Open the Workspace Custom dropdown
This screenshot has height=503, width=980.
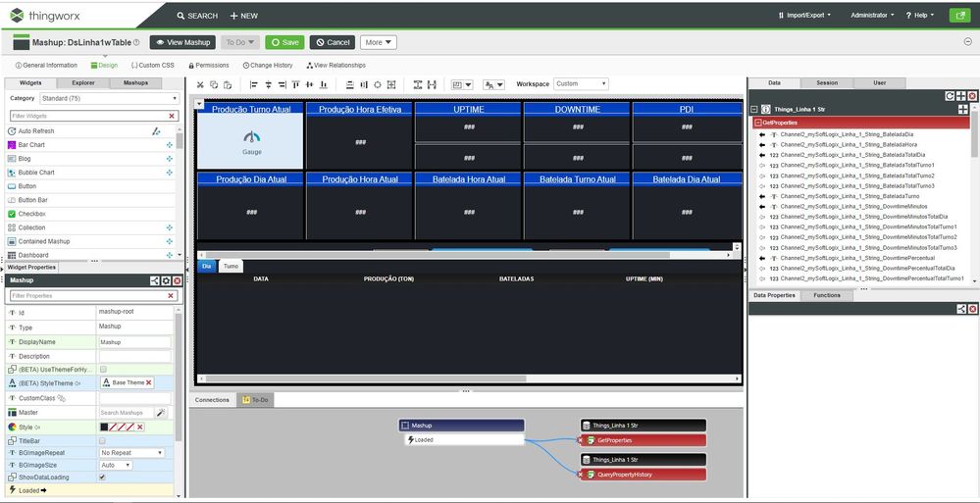[581, 84]
